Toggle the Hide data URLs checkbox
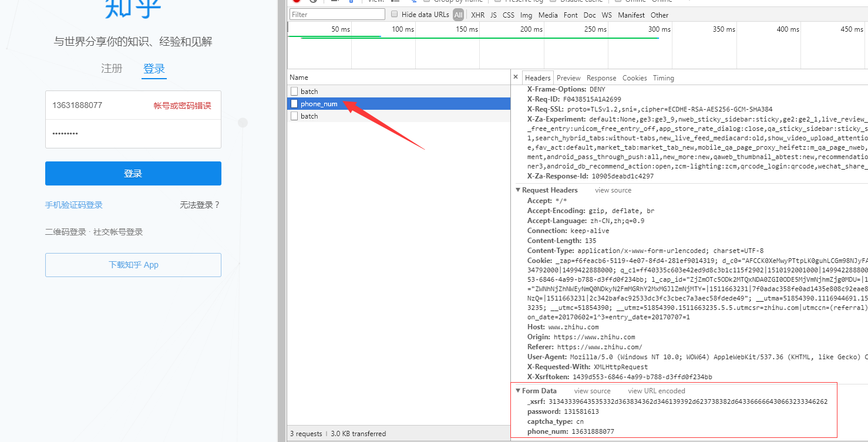The width and height of the screenshot is (868, 442). pos(395,15)
